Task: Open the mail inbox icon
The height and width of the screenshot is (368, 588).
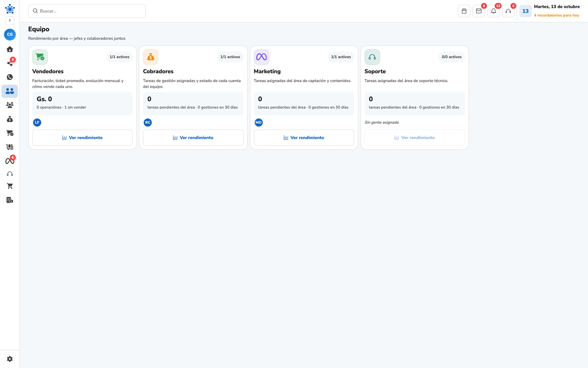Action: [x=479, y=11]
